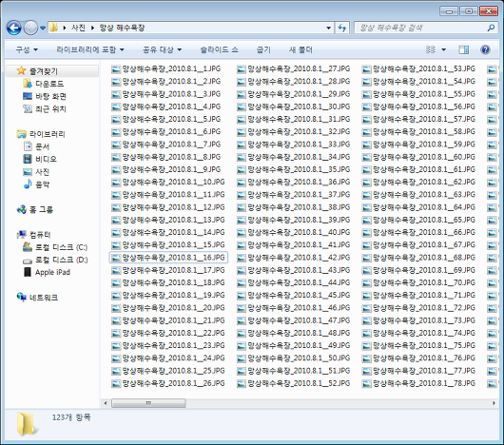Select file 망상해수욕장_2010.8.1__16.JPG
Viewport: 504px width, 445px height.
pos(168,258)
